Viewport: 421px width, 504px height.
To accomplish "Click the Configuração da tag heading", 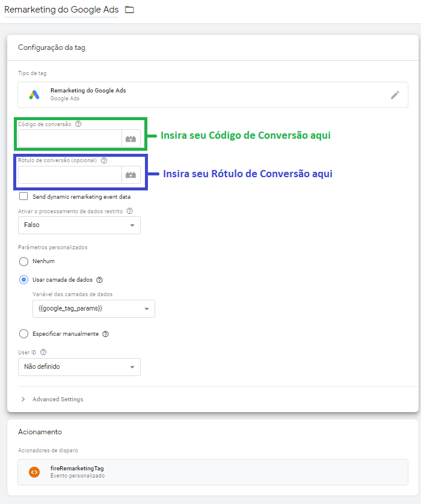I will (x=52, y=47).
